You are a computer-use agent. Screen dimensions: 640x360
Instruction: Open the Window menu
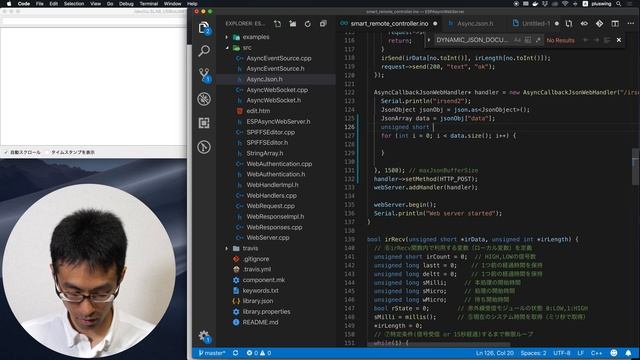coord(172,4)
